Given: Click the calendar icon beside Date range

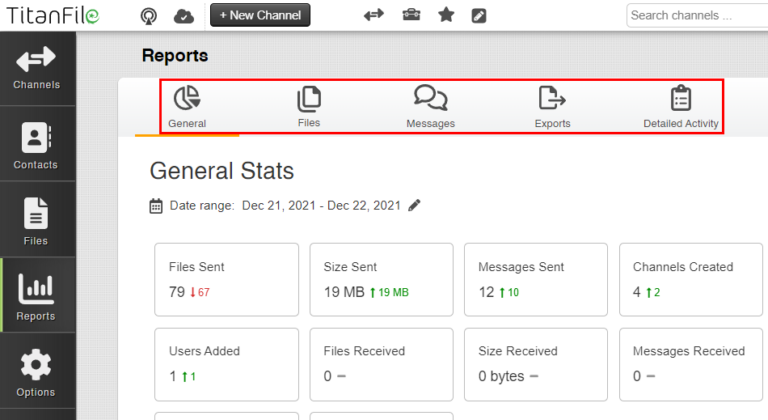Looking at the screenshot, I should [x=156, y=206].
